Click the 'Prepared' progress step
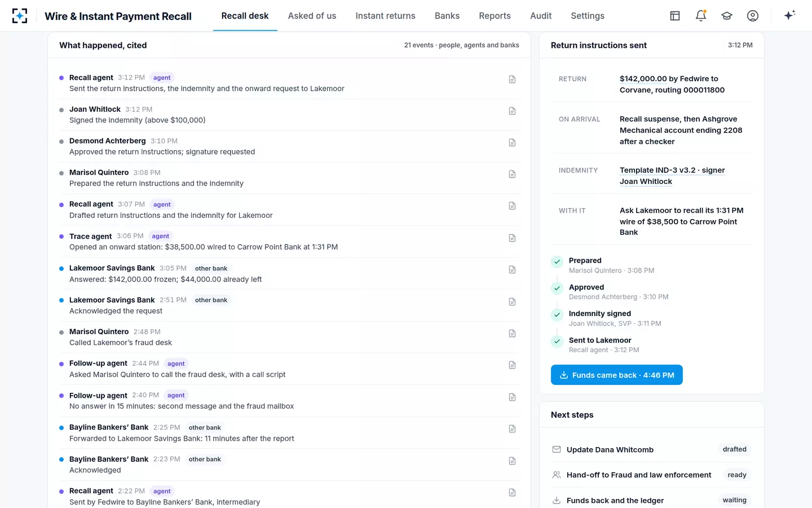812x508 pixels. click(585, 261)
